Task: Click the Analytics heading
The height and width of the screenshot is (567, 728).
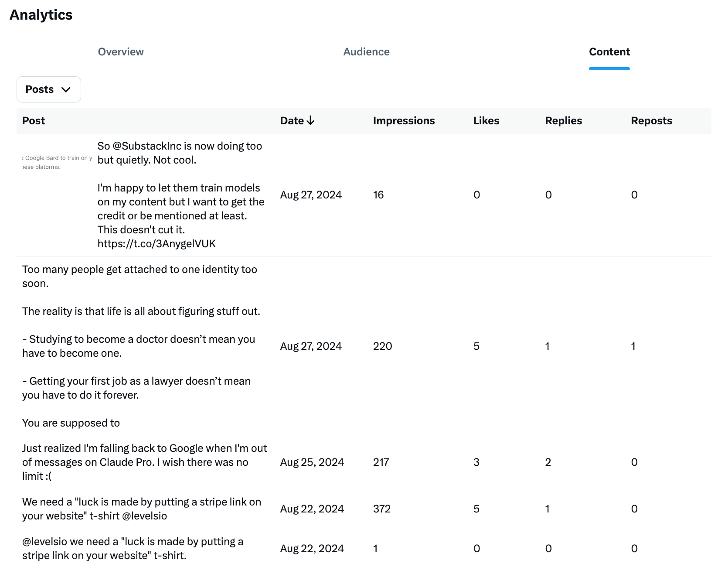Action: point(41,14)
